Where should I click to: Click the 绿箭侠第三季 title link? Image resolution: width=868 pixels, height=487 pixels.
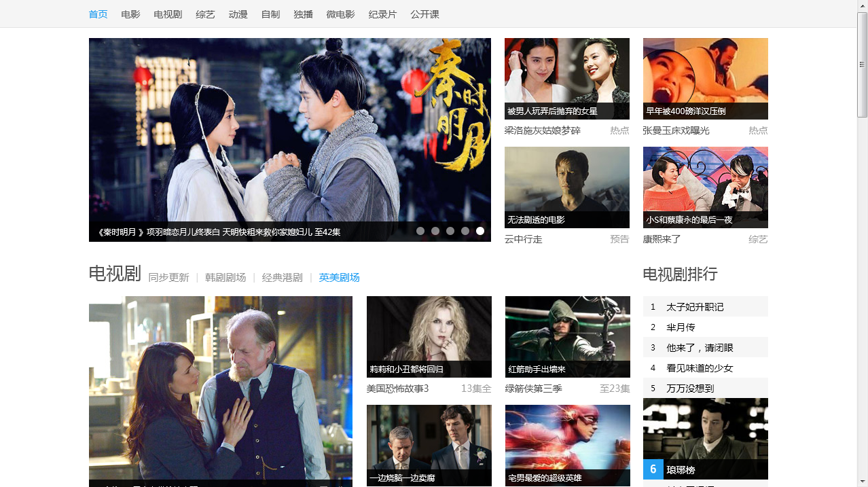tap(534, 389)
